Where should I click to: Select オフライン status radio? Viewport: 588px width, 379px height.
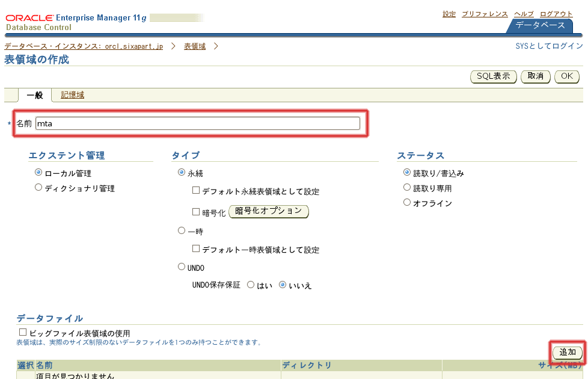407,202
